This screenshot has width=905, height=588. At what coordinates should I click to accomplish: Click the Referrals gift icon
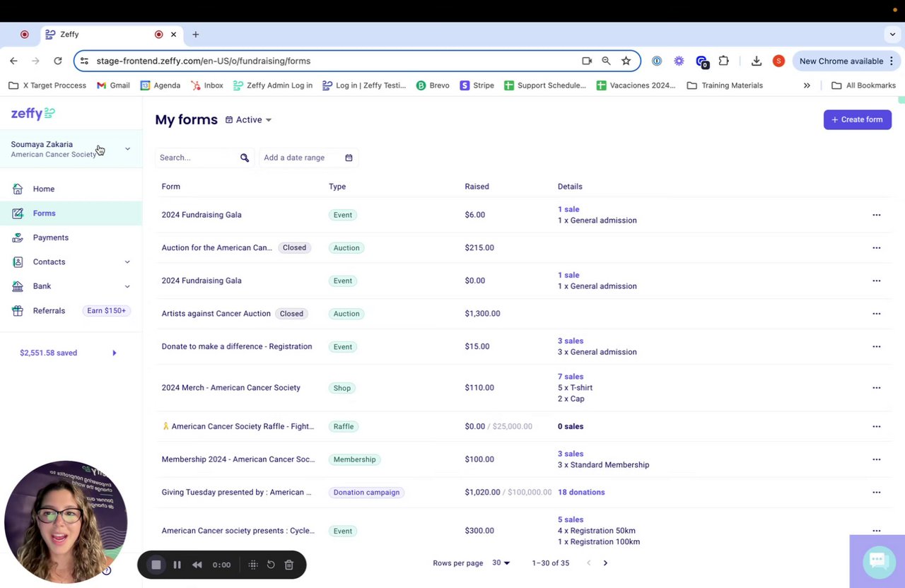click(x=18, y=310)
